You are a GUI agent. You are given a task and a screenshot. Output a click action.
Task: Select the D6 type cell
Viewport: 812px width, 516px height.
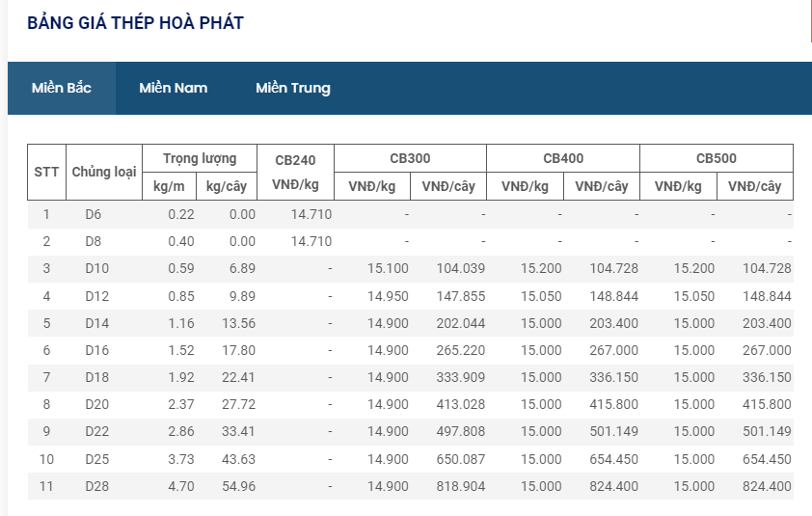coord(94,214)
